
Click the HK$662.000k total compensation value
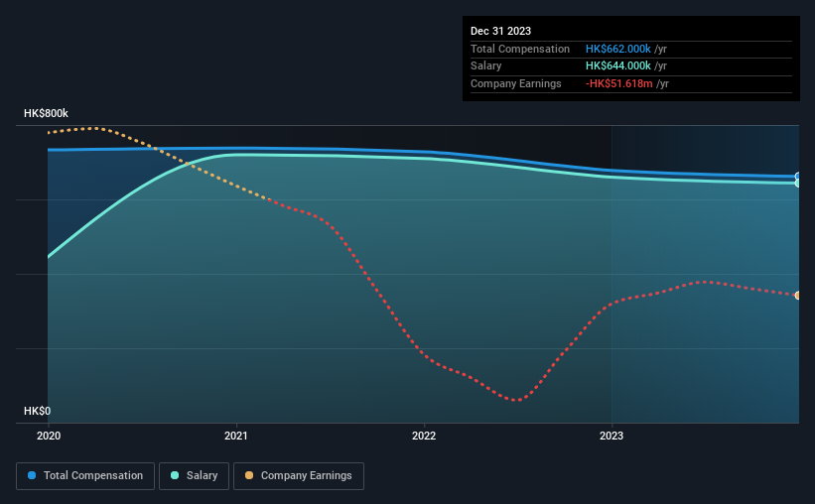(618, 49)
